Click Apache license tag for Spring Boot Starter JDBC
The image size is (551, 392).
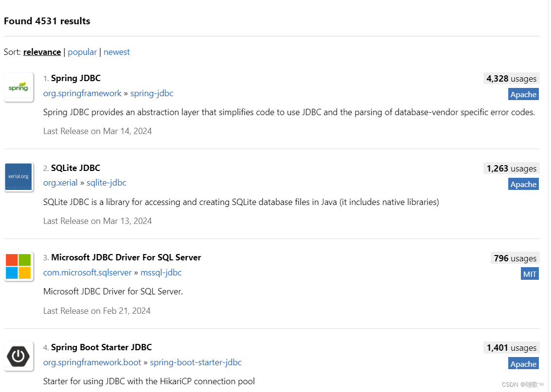click(x=523, y=364)
